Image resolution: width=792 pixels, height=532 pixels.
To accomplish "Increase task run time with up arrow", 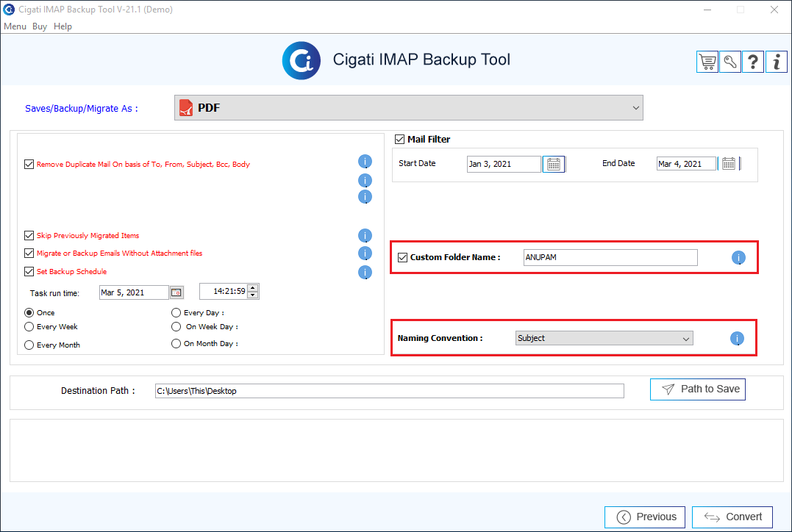I will [253, 288].
